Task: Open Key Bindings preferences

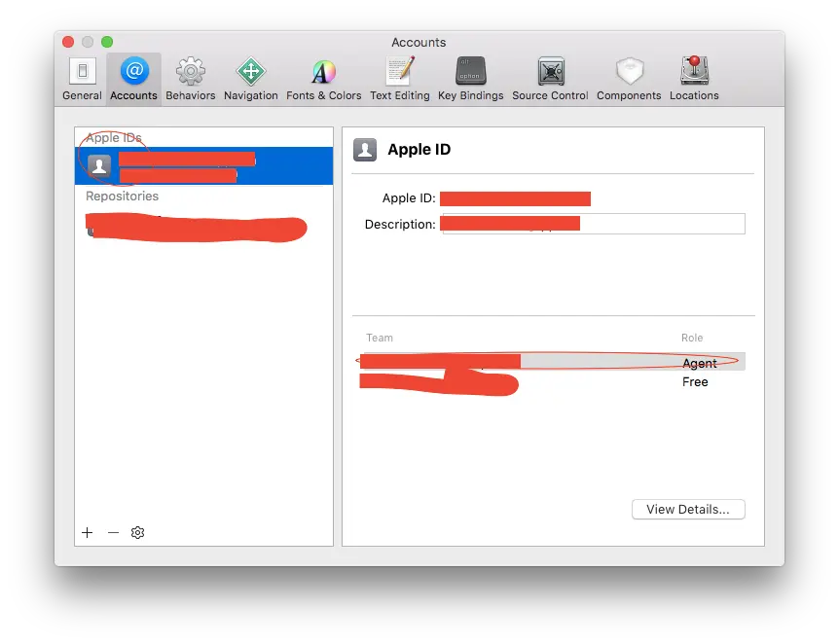Action: click(x=471, y=79)
